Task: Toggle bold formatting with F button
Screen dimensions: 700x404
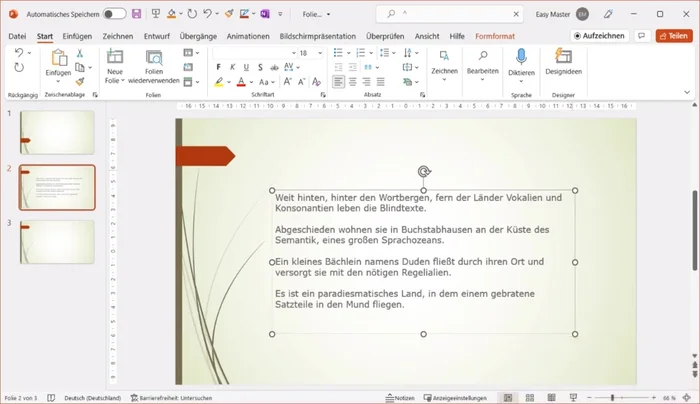Action: (x=218, y=67)
